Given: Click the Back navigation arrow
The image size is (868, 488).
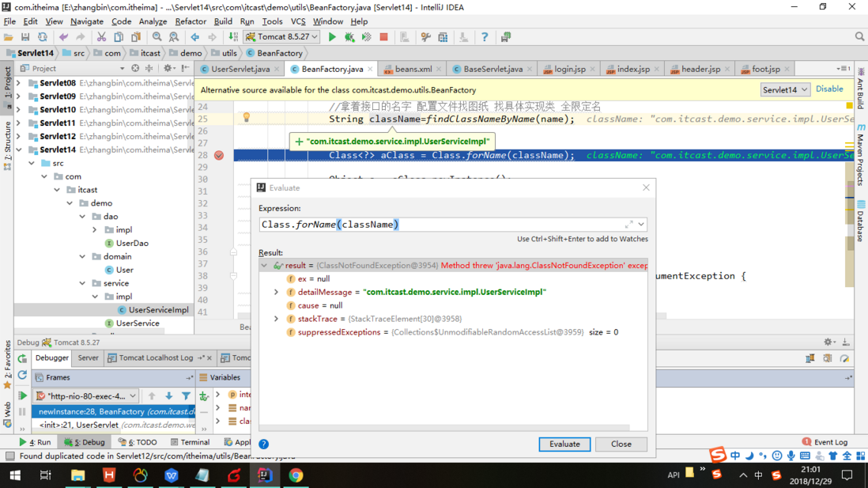Looking at the screenshot, I should point(194,37).
